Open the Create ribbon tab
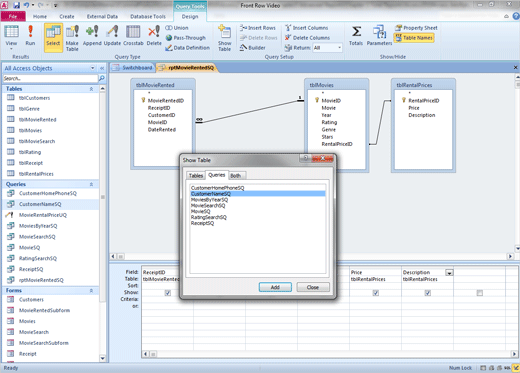The height and width of the screenshot is (373, 520). [x=67, y=16]
